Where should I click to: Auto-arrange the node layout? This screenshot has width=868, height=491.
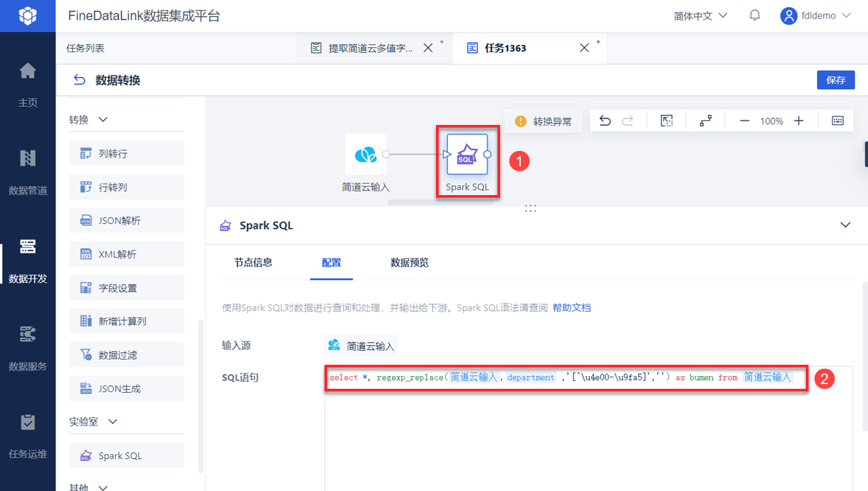point(706,121)
